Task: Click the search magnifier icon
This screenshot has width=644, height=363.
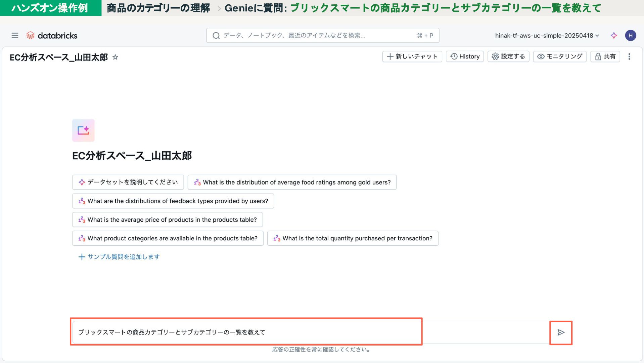Action: click(216, 35)
